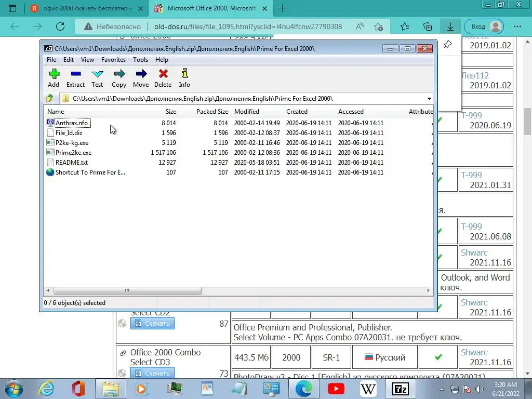Select the P2ke-kg.exe file
The height and width of the screenshot is (399, 532).
click(72, 142)
